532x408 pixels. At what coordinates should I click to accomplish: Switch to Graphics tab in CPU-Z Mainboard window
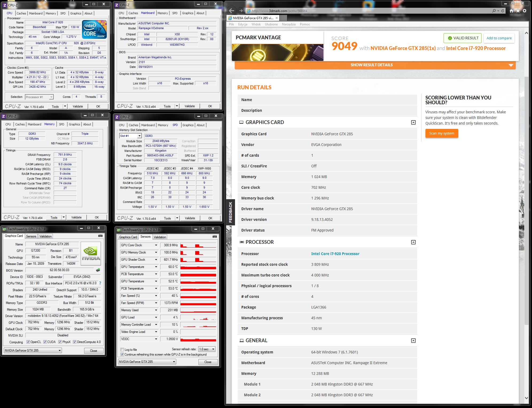[x=187, y=13]
